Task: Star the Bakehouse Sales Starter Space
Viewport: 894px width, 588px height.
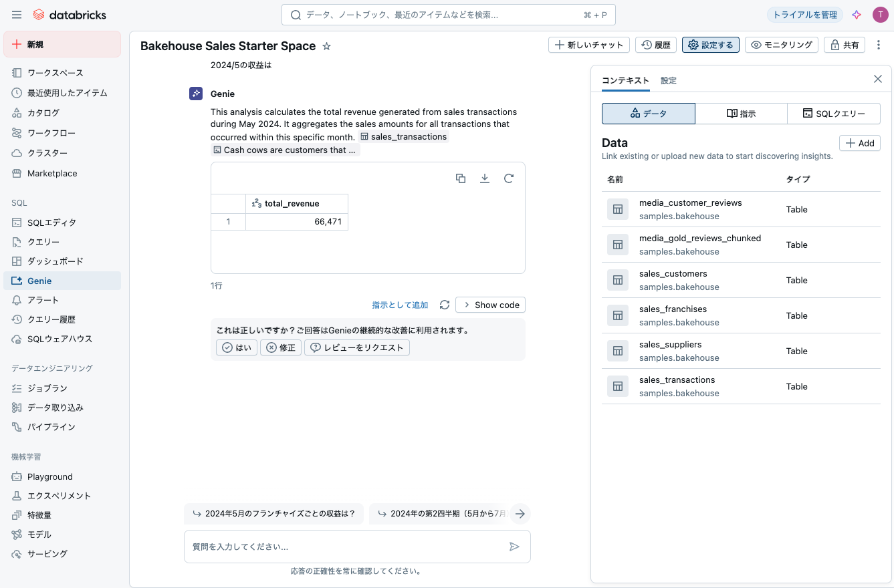Action: 326,46
